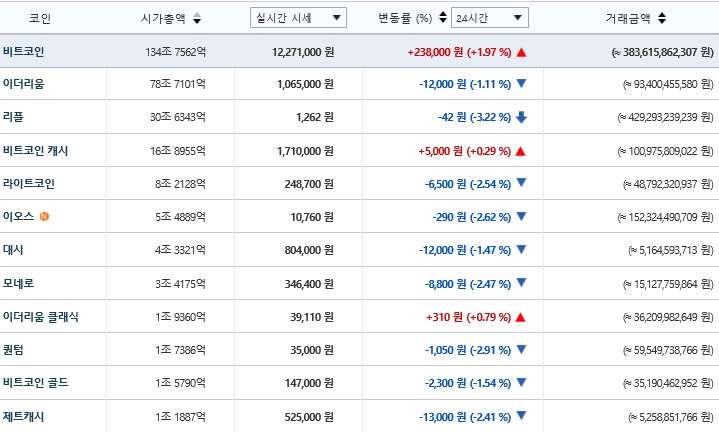
Task: Click the down triangle in 이오스 row
Action: pyautogui.click(x=521, y=216)
